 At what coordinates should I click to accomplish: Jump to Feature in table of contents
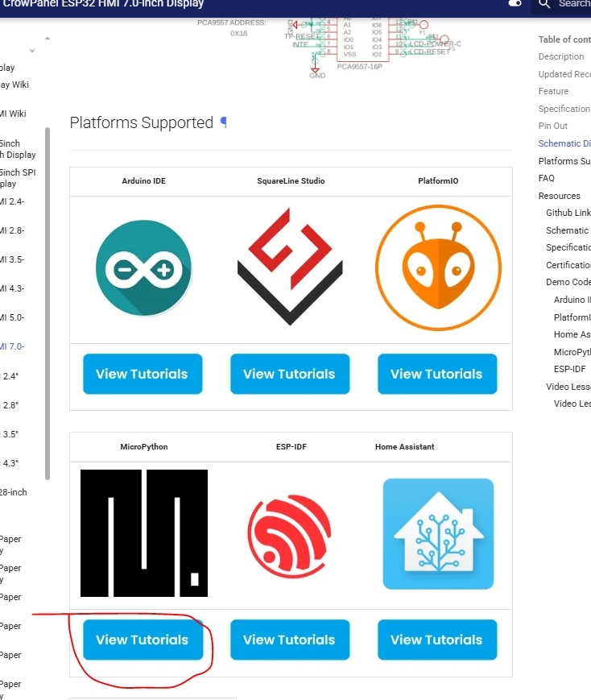click(553, 91)
